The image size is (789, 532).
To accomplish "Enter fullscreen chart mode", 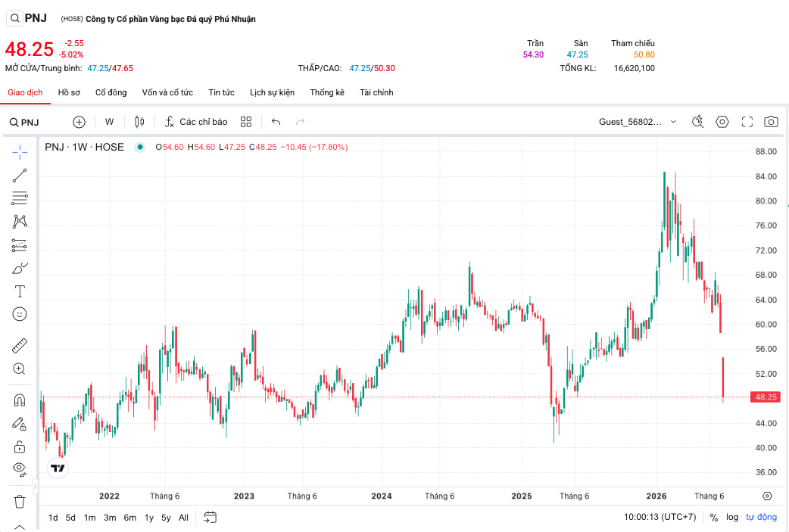I will [747, 122].
